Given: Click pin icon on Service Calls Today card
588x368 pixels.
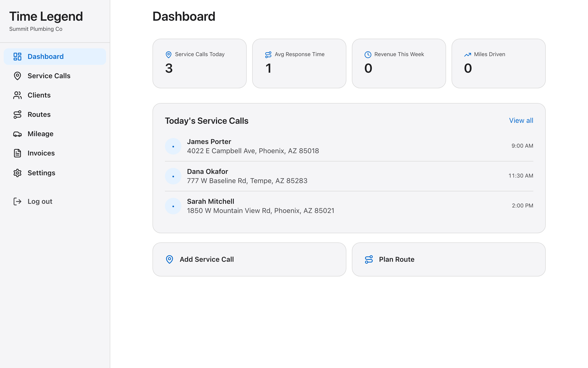Looking at the screenshot, I should 169,55.
